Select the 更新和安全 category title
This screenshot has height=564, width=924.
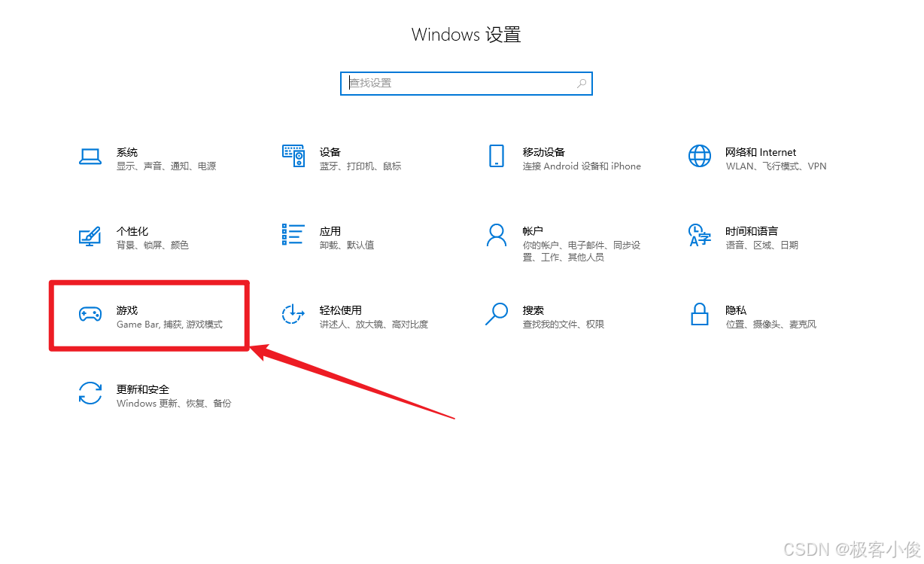coord(143,389)
